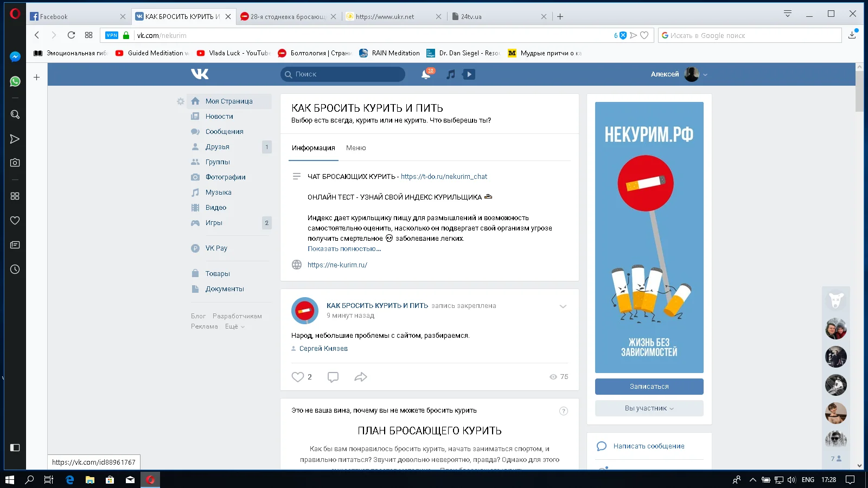Click the page vertical scrollbar
The image size is (868, 488).
(859, 271)
